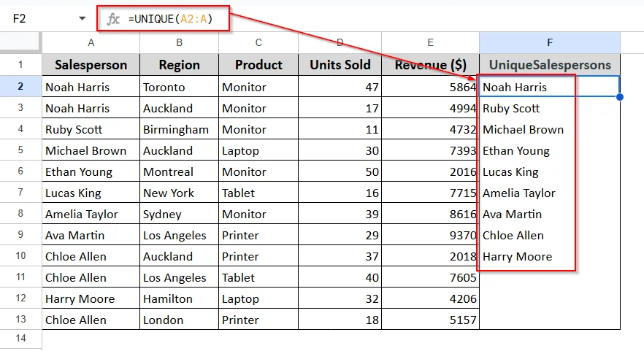Click revenue cell 4994
The height and width of the screenshot is (351, 644).
(x=431, y=108)
